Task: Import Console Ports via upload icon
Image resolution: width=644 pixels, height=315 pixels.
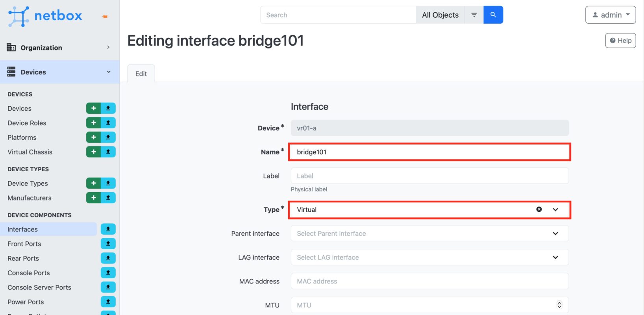Action: [108, 272]
